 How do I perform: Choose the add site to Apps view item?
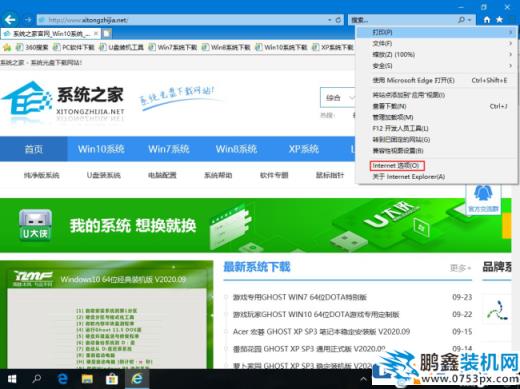[x=437, y=95]
